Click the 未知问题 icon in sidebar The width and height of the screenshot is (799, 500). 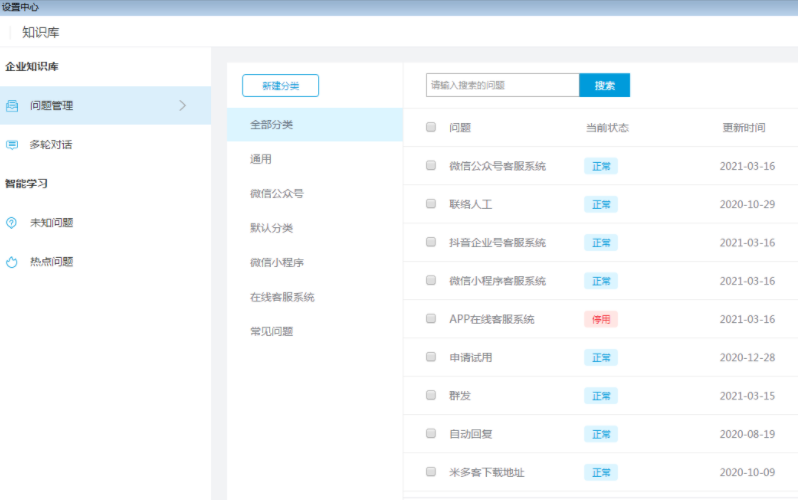(x=12, y=223)
